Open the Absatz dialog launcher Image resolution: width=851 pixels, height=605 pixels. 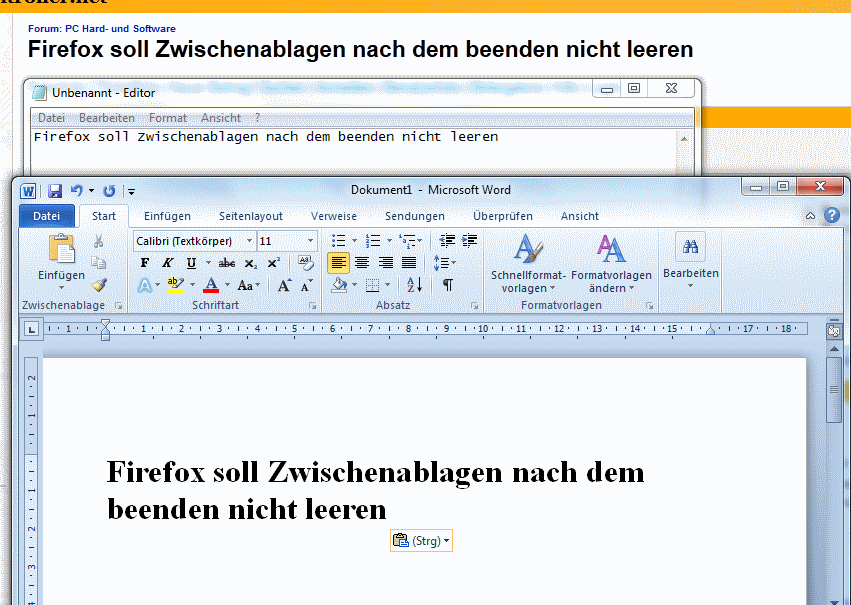pos(475,306)
